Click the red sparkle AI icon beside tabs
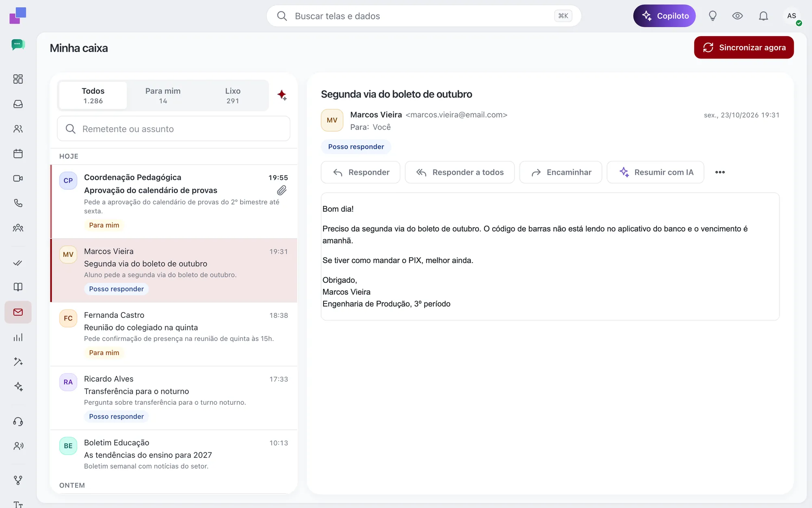Screen dimensions: 812x508 282,95
